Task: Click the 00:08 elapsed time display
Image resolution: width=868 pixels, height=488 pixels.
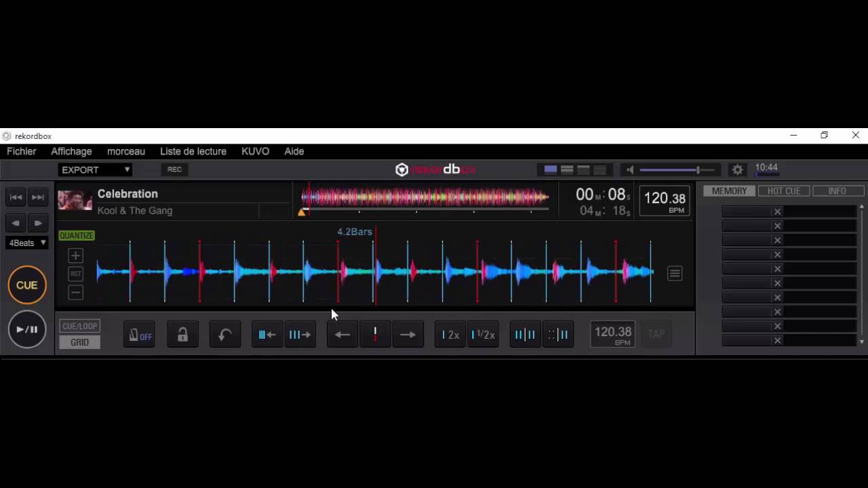Action: [603, 195]
